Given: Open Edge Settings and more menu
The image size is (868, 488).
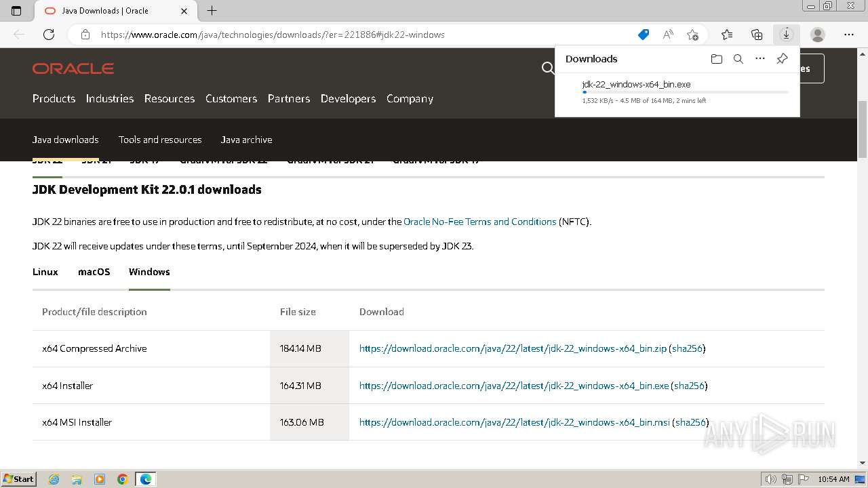Looking at the screenshot, I should [849, 35].
